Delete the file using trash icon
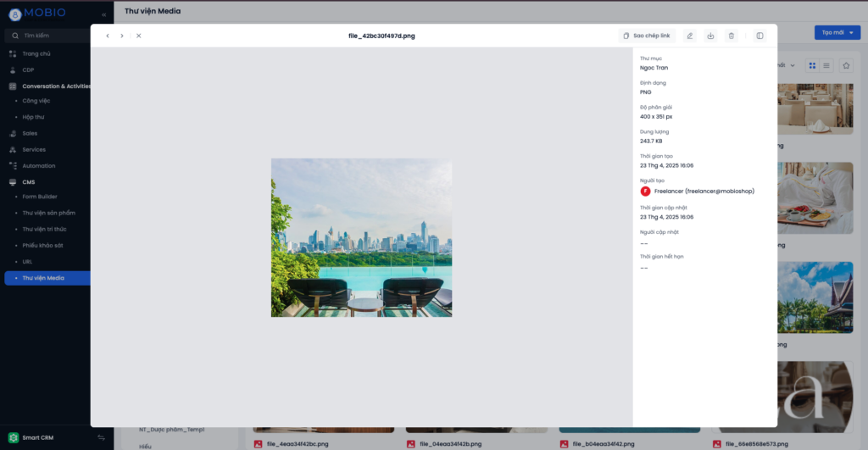The height and width of the screenshot is (450, 868). 732,36
